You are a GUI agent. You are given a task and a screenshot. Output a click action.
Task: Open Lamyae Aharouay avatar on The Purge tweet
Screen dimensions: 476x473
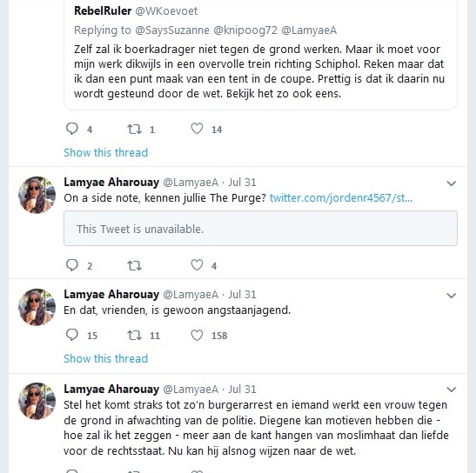[37, 195]
